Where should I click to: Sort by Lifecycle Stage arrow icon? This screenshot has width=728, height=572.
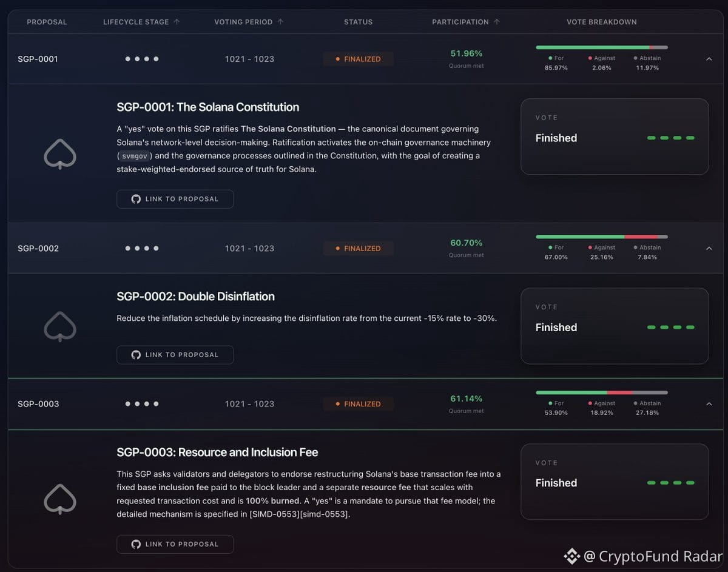point(177,22)
